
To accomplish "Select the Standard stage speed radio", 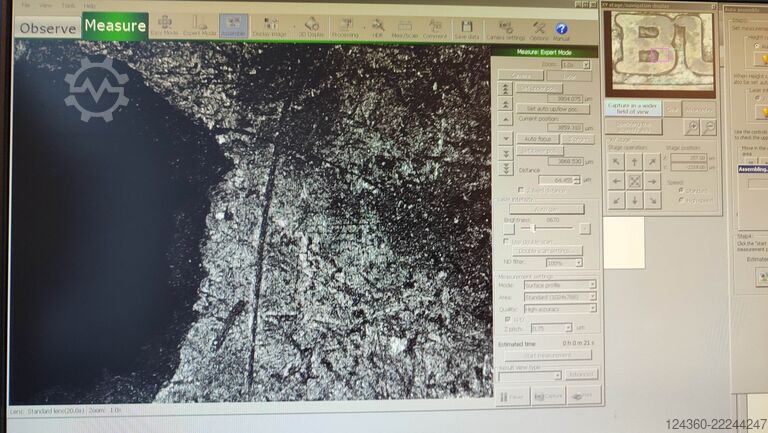I will click(681, 190).
